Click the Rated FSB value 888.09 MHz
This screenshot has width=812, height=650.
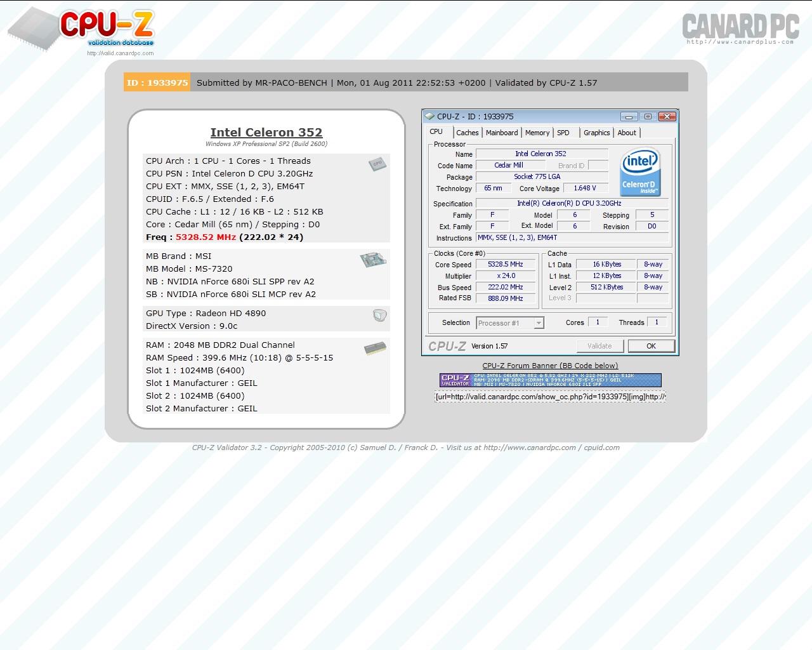point(506,298)
